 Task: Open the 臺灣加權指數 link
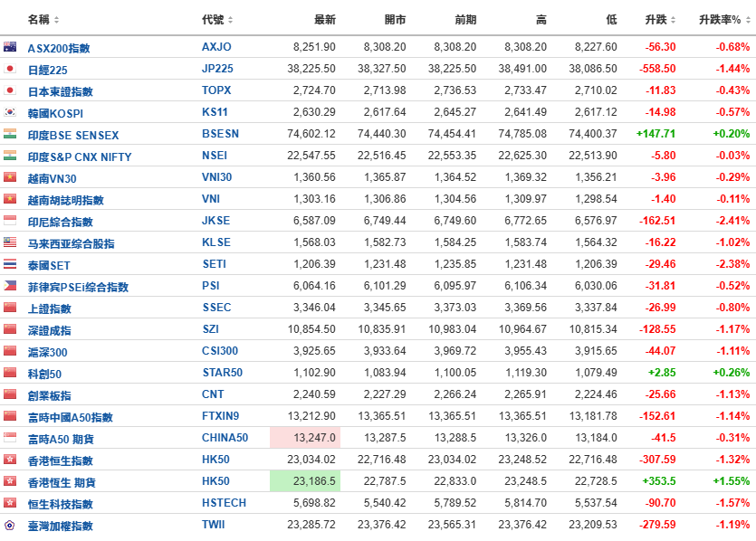pyautogui.click(x=61, y=526)
